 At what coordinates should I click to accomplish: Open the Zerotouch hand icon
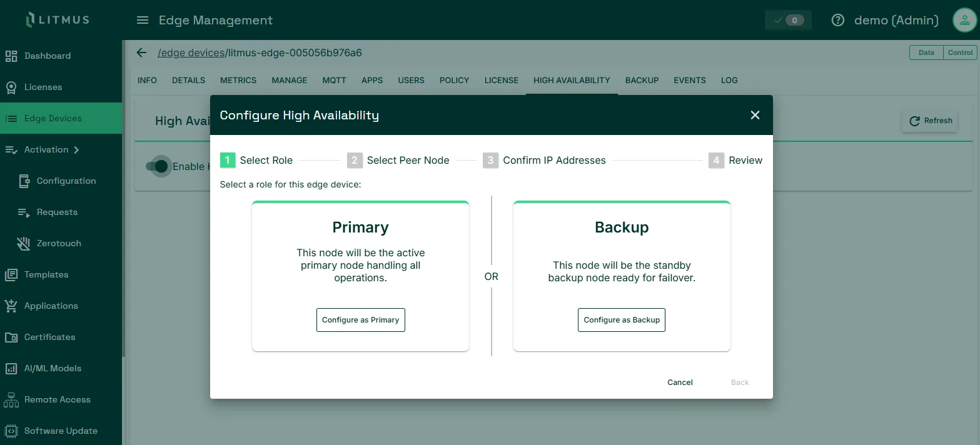point(24,244)
